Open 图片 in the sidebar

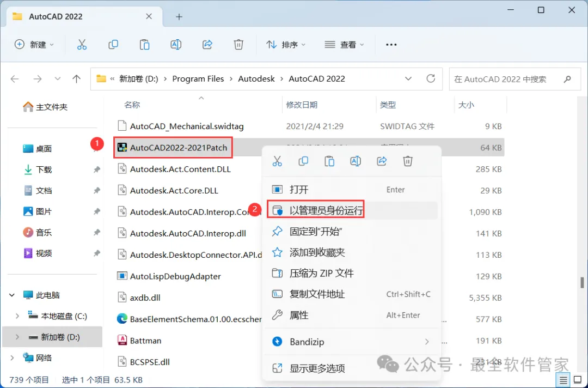[x=38, y=211]
